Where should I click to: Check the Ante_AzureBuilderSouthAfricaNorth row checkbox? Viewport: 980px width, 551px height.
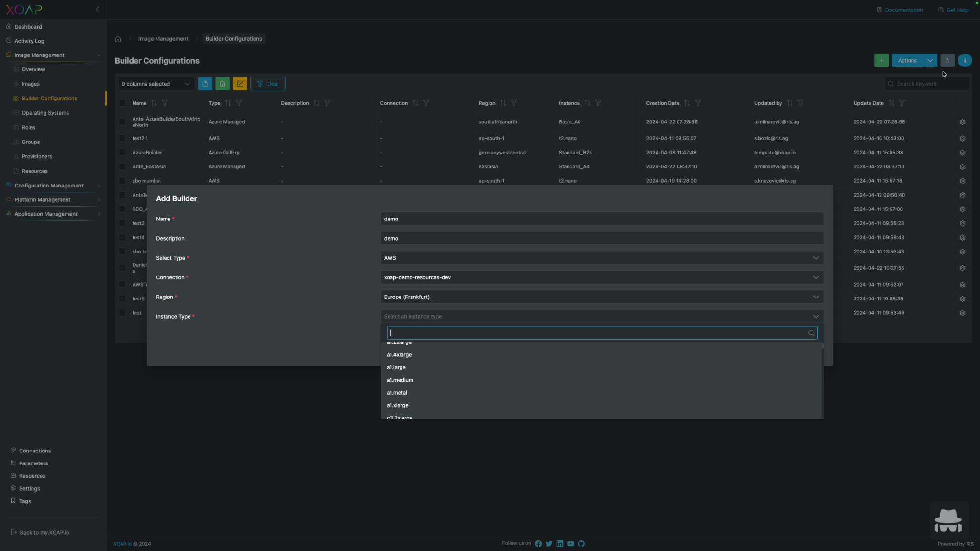click(122, 122)
